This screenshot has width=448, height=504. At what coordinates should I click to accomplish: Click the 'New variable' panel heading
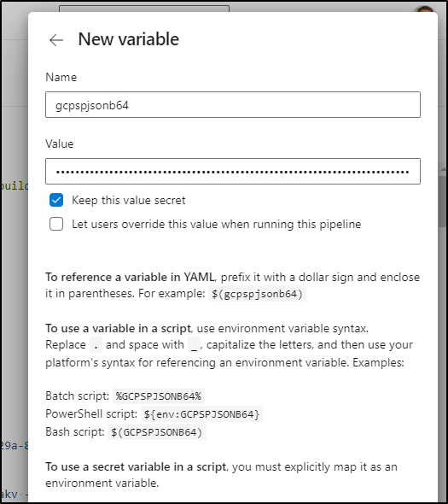(129, 39)
